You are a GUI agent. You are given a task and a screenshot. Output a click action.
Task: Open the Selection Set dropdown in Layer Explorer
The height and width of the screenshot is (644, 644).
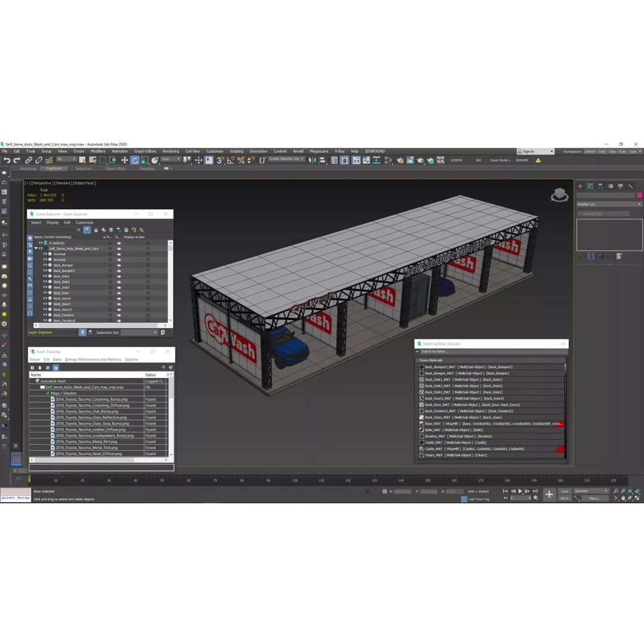tap(139, 332)
